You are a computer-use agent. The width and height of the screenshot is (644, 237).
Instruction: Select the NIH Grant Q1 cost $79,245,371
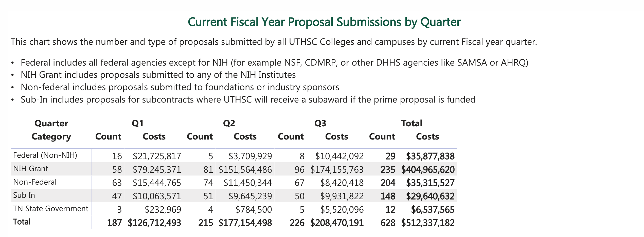[157, 169]
